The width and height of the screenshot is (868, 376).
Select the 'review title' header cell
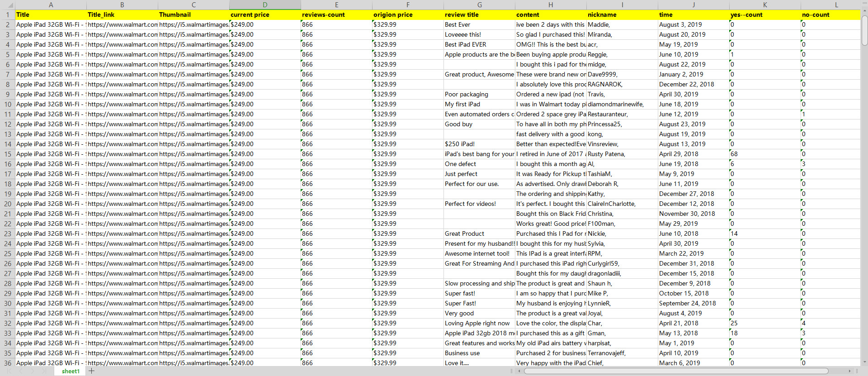click(479, 15)
